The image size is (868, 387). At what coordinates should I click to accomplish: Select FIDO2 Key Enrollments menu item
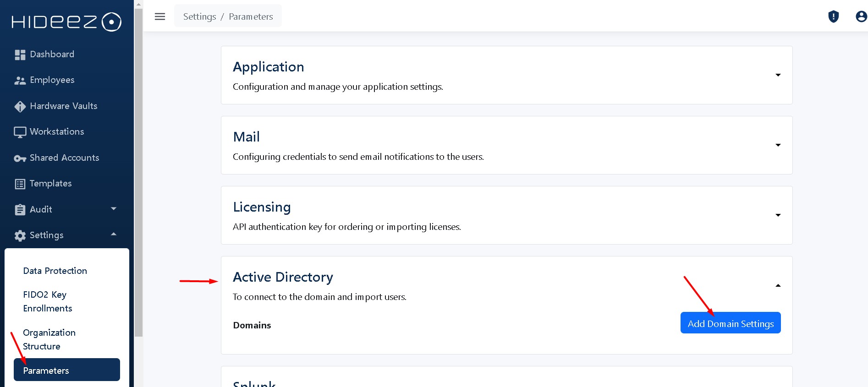[x=48, y=301]
